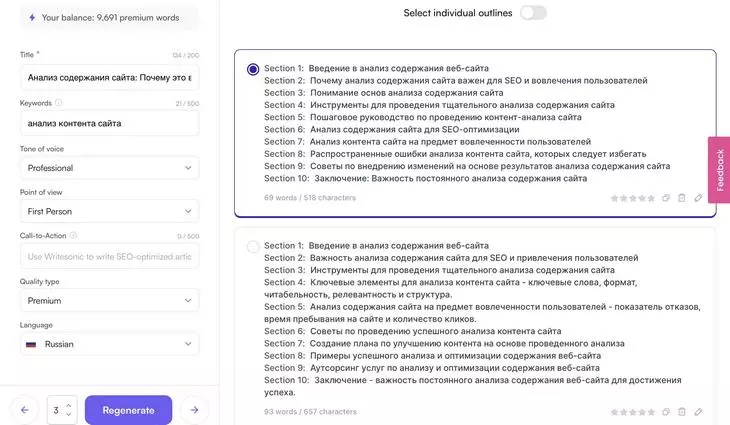The height and width of the screenshot is (425, 730).
Task: Decrease the outline count stepper
Action: [69, 414]
